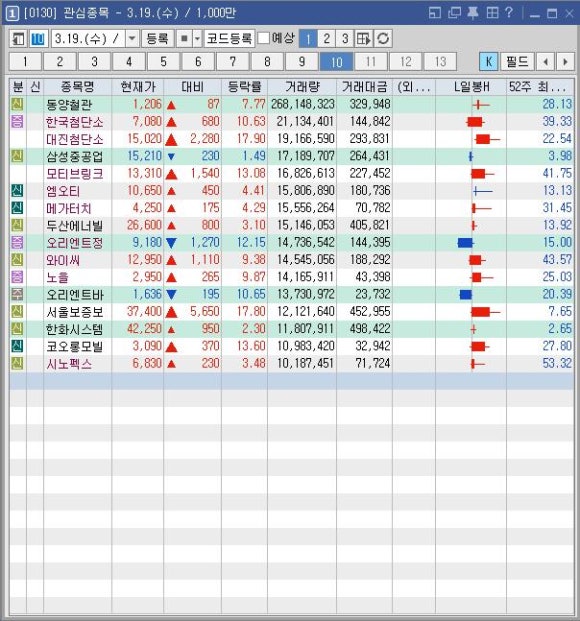The height and width of the screenshot is (621, 580).
Task: Click the 3.19.(수) / group name field
Action: (x=88, y=39)
